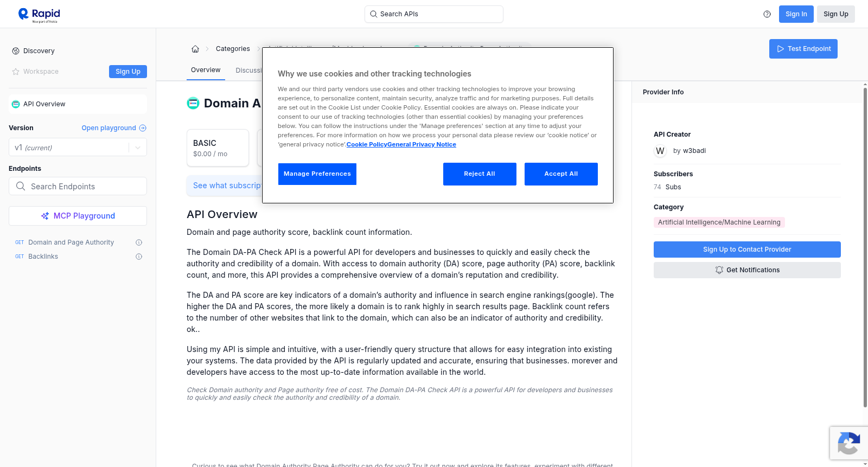Click the Test Endpoint button

pyautogui.click(x=803, y=49)
